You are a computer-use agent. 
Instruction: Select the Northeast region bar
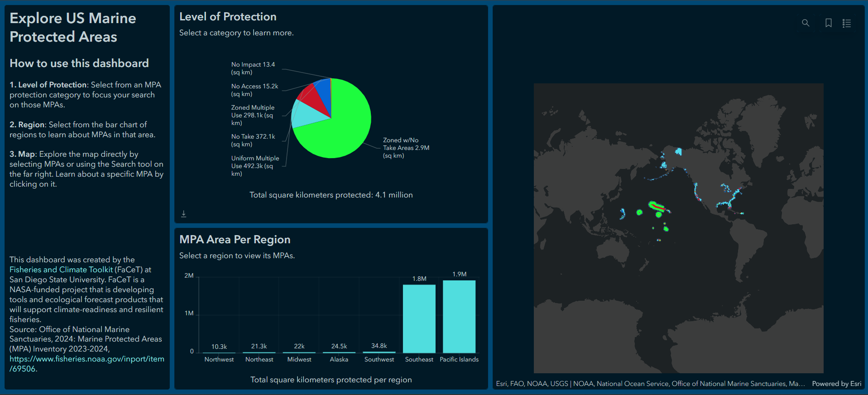(x=259, y=352)
